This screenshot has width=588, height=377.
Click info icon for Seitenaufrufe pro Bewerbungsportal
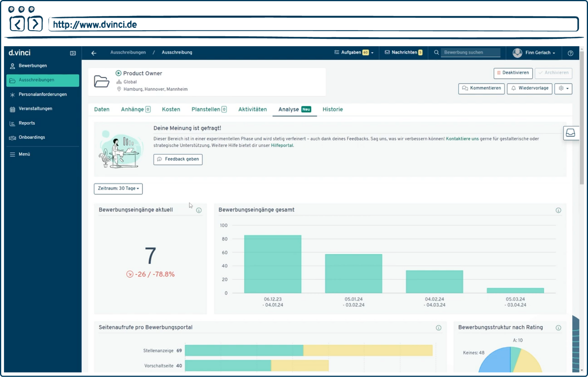[x=439, y=328]
